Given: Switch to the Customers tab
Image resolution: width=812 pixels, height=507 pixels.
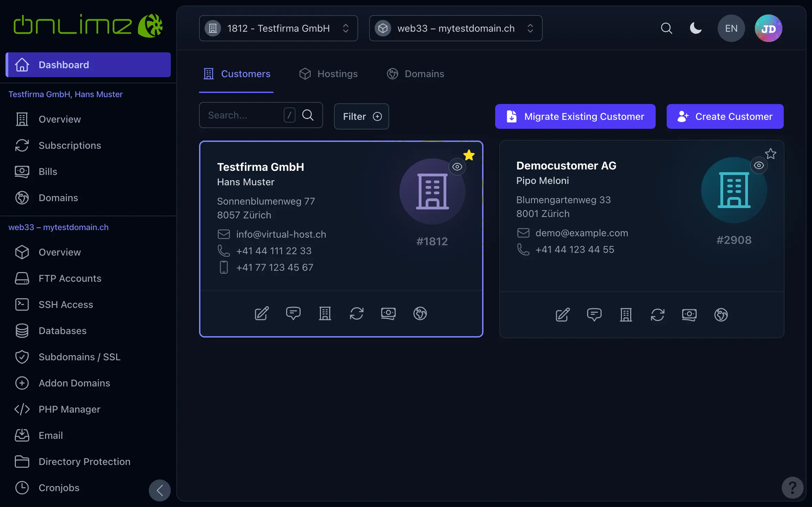Looking at the screenshot, I should (237, 74).
